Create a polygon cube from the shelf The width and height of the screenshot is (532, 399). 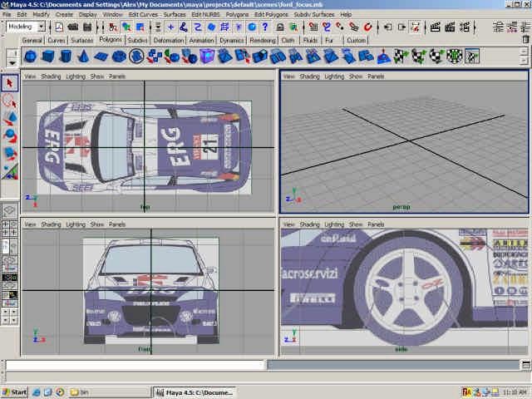(47, 57)
